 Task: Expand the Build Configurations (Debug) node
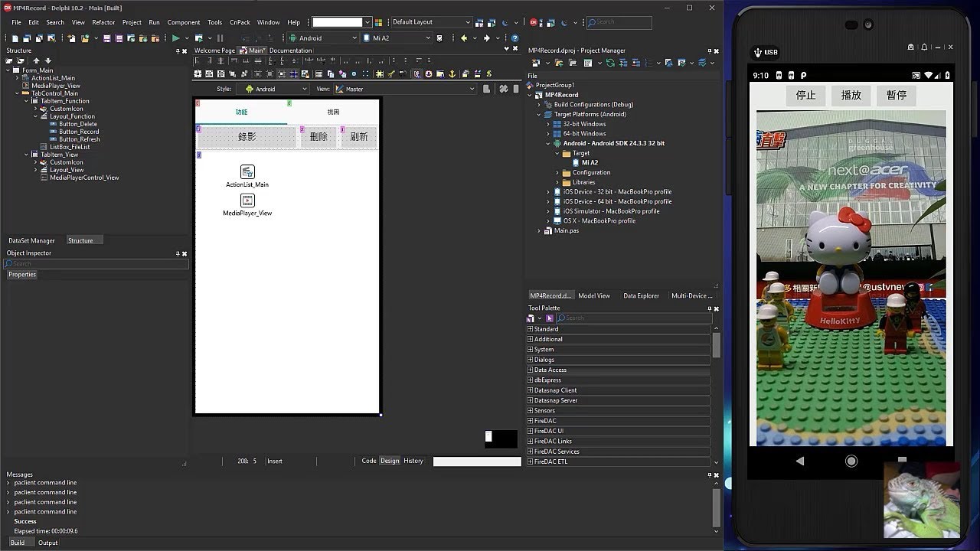(x=539, y=105)
